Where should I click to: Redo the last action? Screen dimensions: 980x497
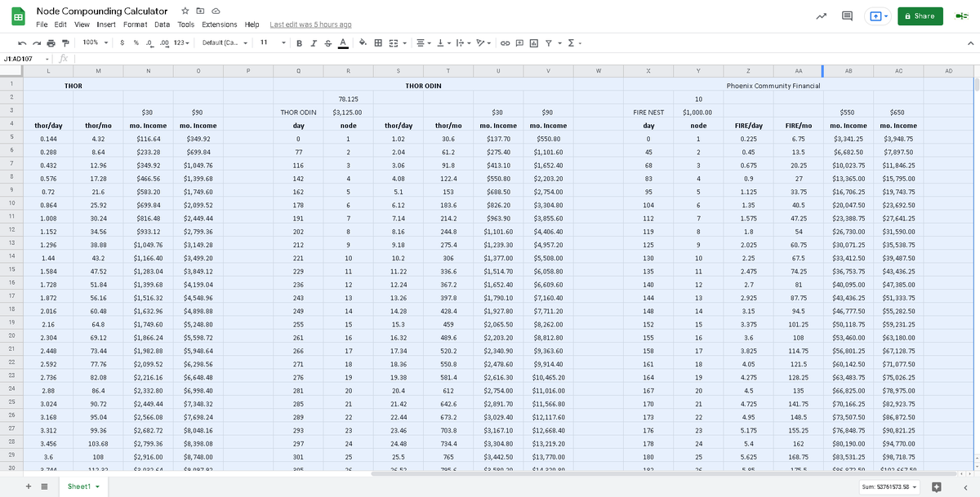pyautogui.click(x=38, y=42)
